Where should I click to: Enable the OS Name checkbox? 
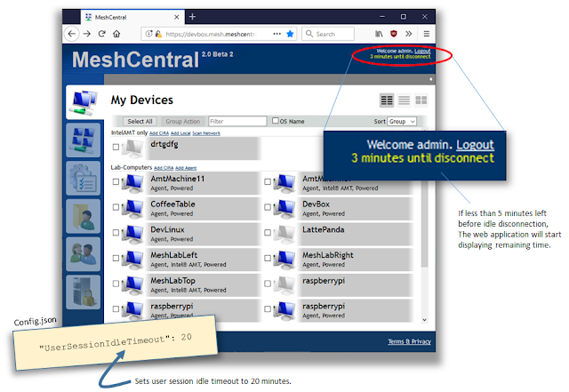276,121
